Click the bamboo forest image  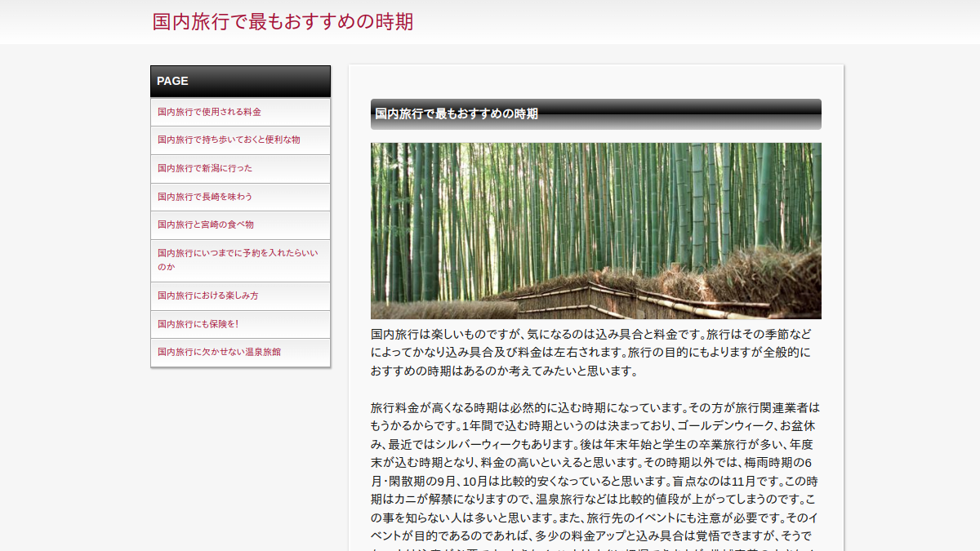tap(596, 231)
